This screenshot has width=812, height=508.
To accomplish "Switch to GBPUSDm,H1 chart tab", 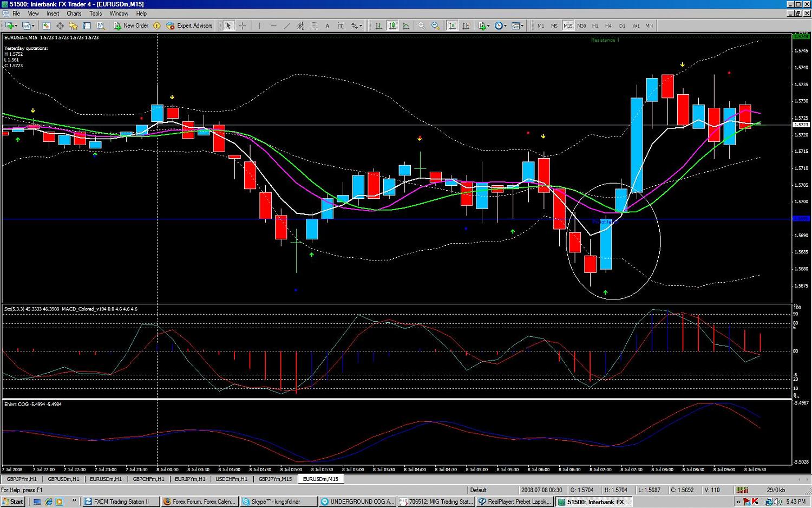I will tap(63, 479).
